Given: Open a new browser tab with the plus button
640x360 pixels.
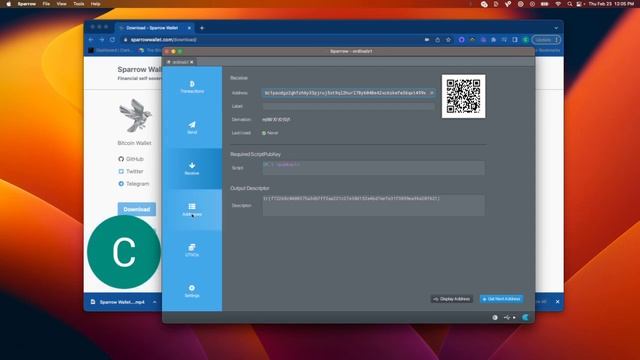Looking at the screenshot, I should coord(202,28).
